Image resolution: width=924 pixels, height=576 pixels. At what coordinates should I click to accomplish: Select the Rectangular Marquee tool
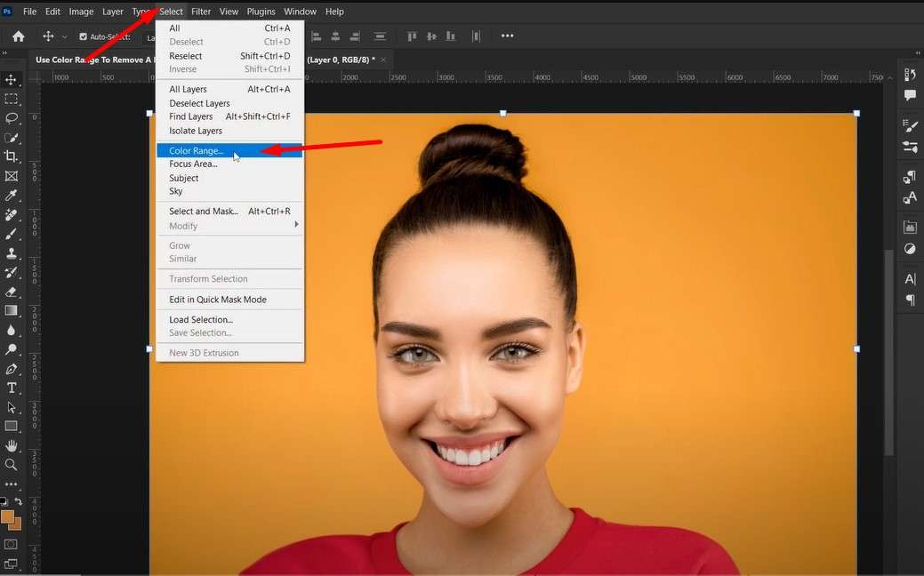click(x=12, y=99)
